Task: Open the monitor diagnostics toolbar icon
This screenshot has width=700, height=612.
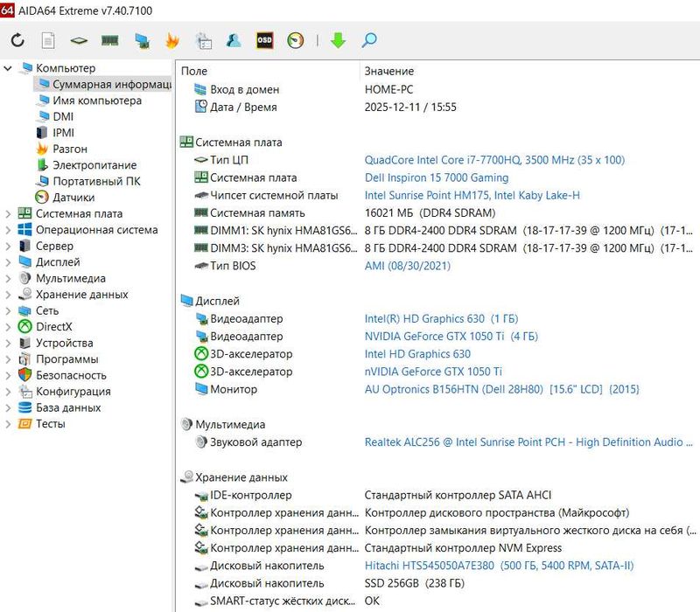Action: point(142,40)
